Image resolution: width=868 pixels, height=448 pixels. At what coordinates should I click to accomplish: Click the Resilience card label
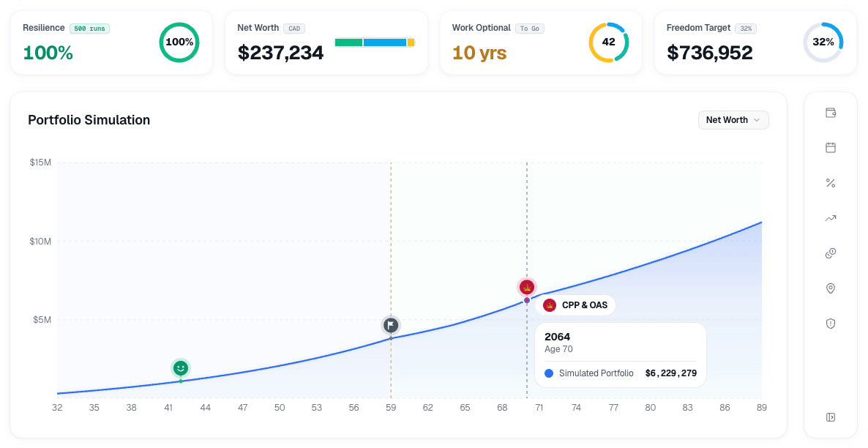tap(44, 28)
